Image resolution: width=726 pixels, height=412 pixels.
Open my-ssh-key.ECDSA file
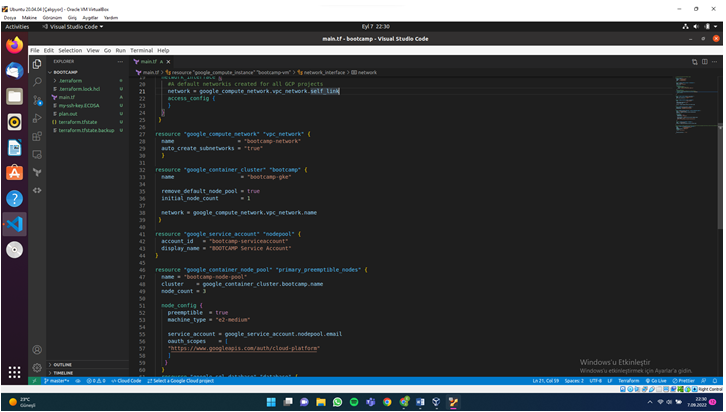click(88, 106)
